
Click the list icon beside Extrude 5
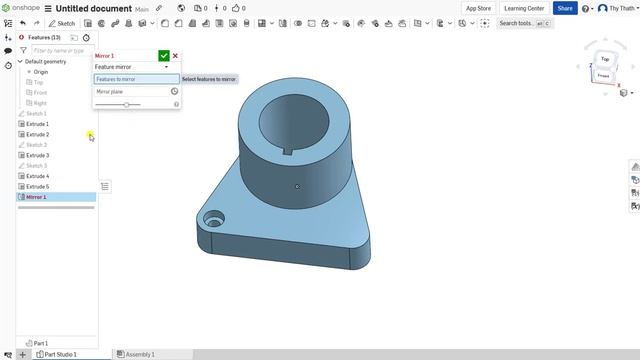pos(105,187)
